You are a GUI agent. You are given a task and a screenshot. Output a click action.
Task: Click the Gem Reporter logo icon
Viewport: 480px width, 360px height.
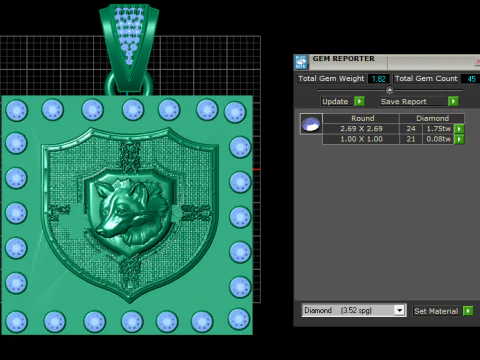point(301,62)
